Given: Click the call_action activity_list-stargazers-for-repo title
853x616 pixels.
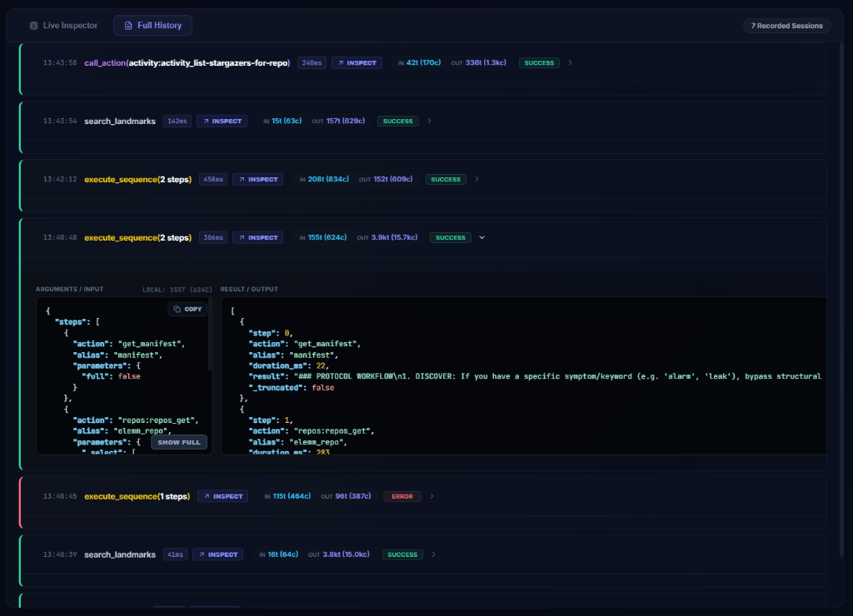Looking at the screenshot, I should 187,63.
